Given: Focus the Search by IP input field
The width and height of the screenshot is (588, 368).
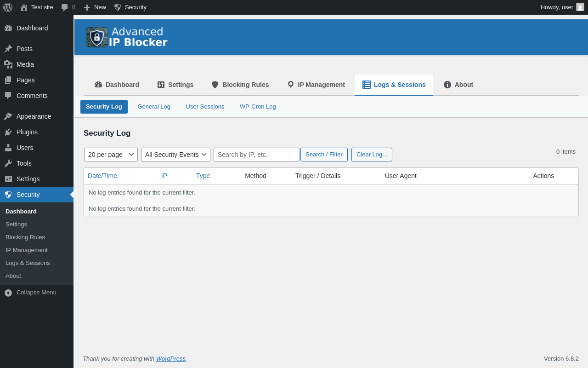Looking at the screenshot, I should point(257,155).
